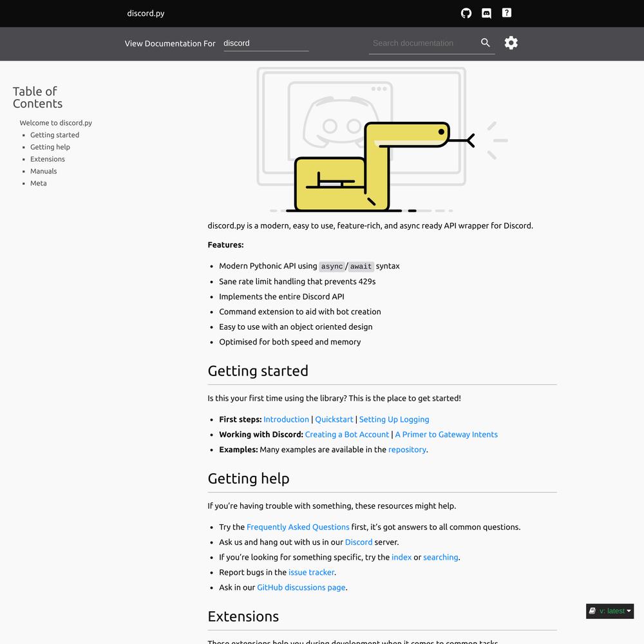644x644 pixels.
Task: Open the settings gear icon
Action: [x=511, y=43]
